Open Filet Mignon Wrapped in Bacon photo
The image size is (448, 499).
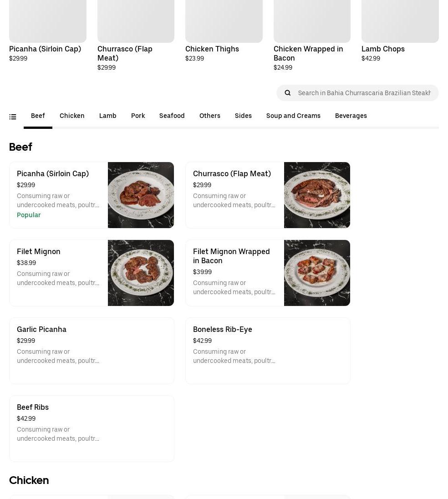tap(317, 273)
